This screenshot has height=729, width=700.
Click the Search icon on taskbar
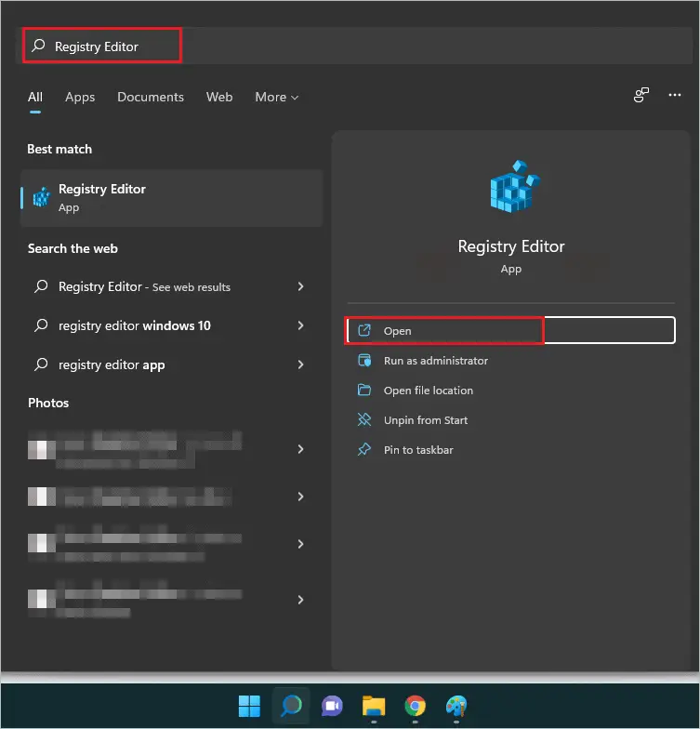(x=292, y=707)
